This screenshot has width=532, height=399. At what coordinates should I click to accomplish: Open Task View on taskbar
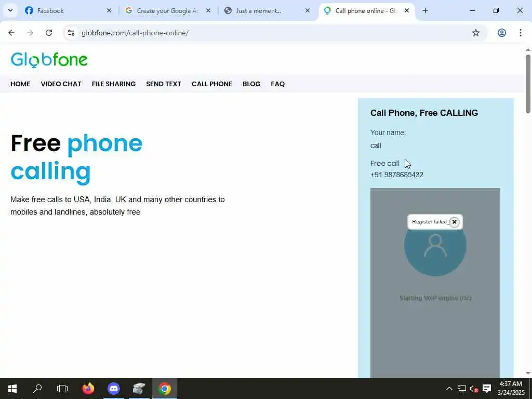[x=62, y=389]
